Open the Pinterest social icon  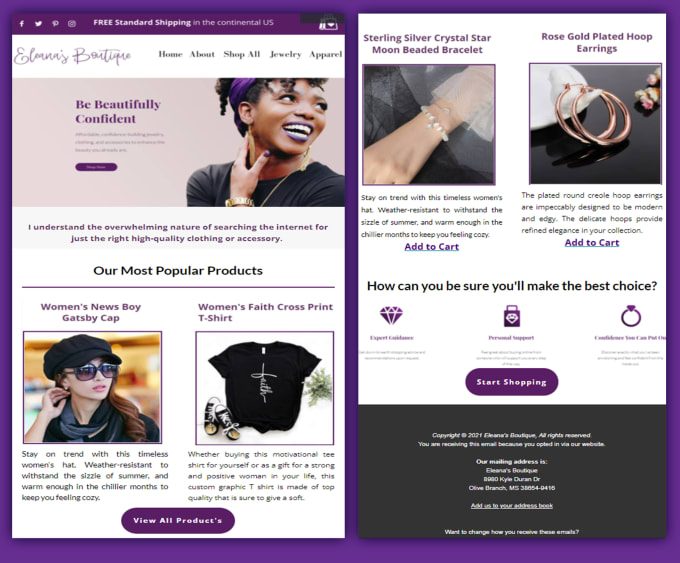coord(56,23)
